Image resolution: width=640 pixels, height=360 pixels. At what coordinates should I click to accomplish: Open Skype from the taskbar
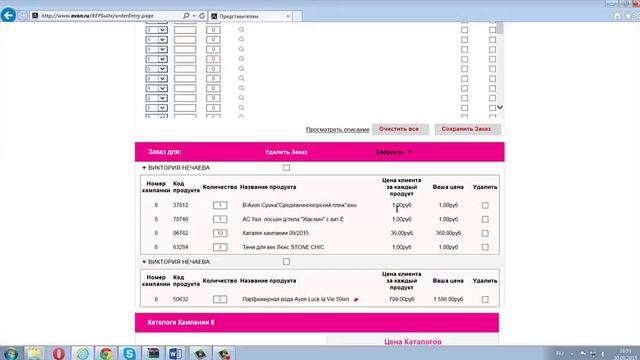click(x=129, y=353)
